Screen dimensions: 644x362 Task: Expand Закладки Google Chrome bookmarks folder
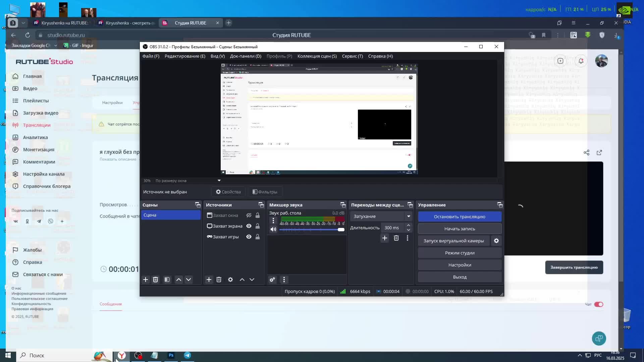tap(34, 45)
